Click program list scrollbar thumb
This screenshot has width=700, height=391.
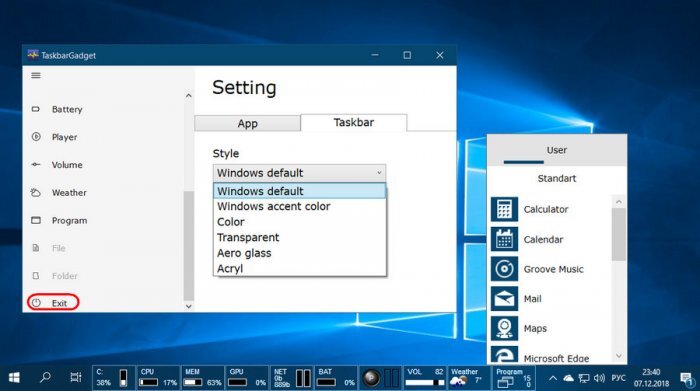tap(618, 234)
